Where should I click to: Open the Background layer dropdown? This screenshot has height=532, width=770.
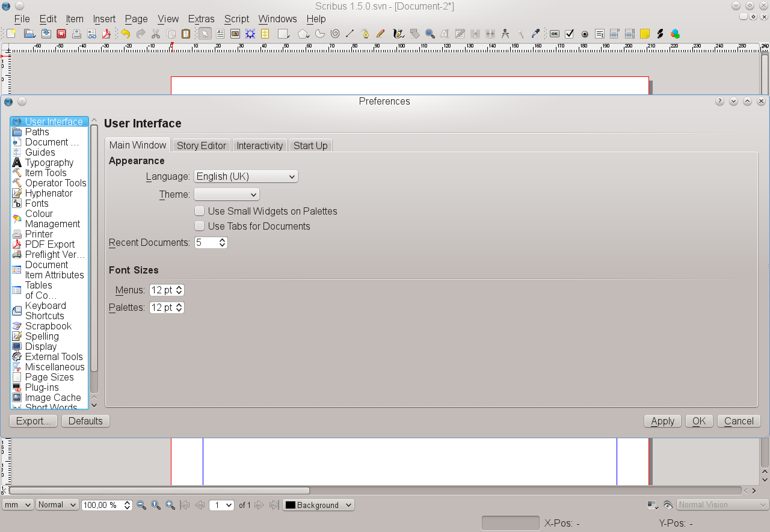point(319,505)
